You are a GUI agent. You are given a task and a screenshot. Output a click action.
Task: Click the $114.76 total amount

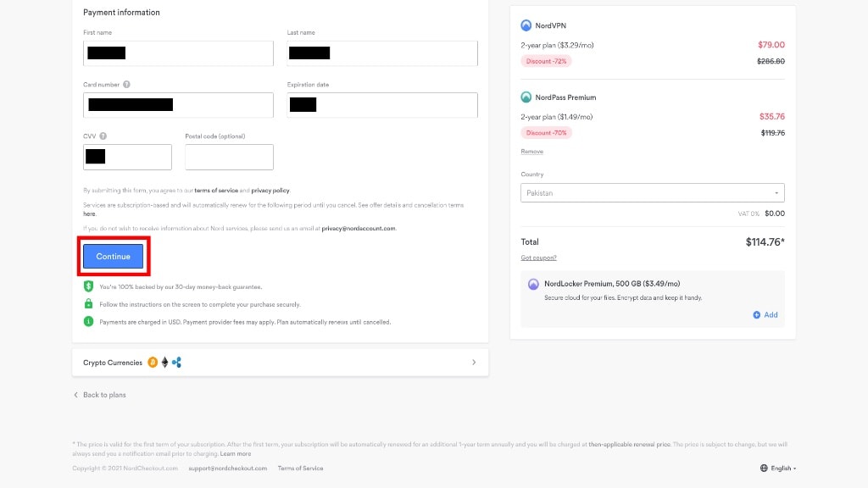coord(765,241)
